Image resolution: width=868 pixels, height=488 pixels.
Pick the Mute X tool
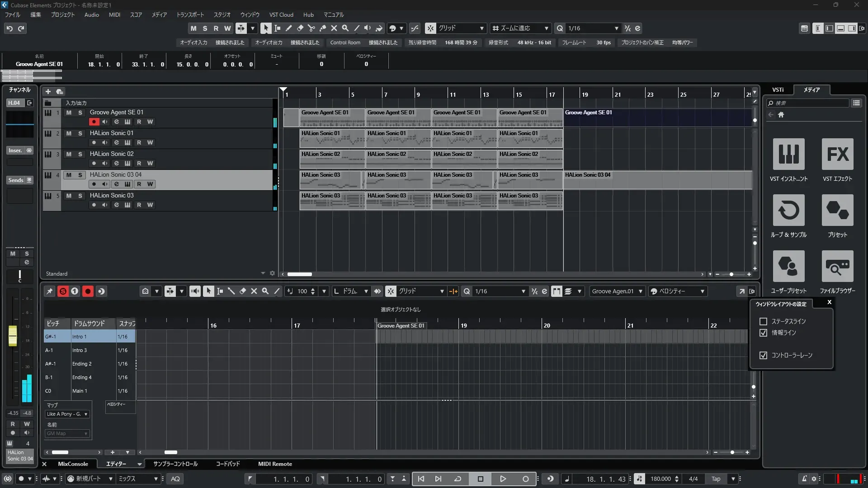(334, 28)
